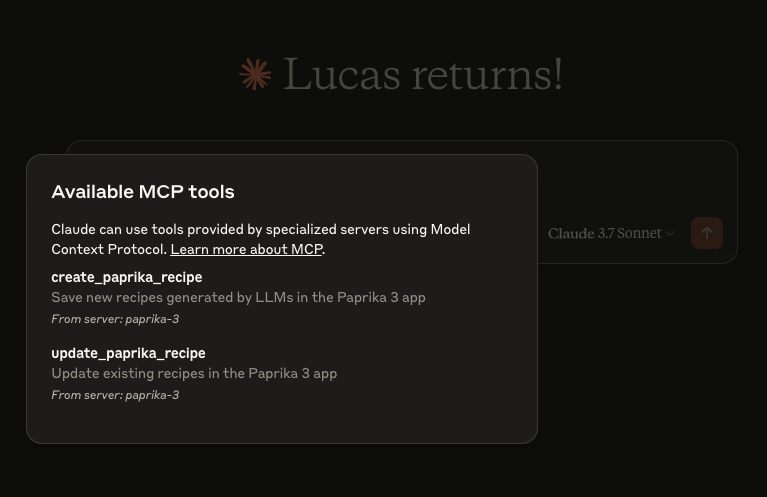Select the create_paprika_recipe tool name
The width and height of the screenshot is (767, 497).
pyautogui.click(x=127, y=277)
